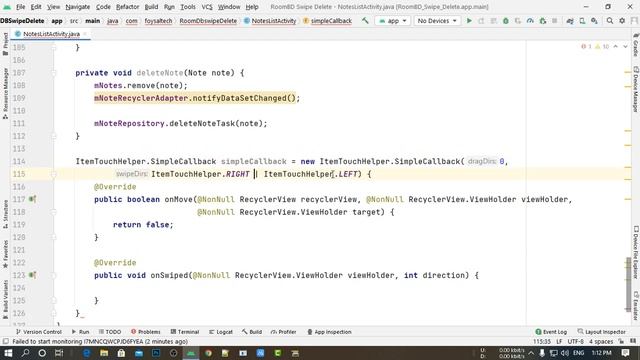This screenshot has width=640, height=360.
Task: Click Attach Debugger to Android Process icon
Action: 542,20
